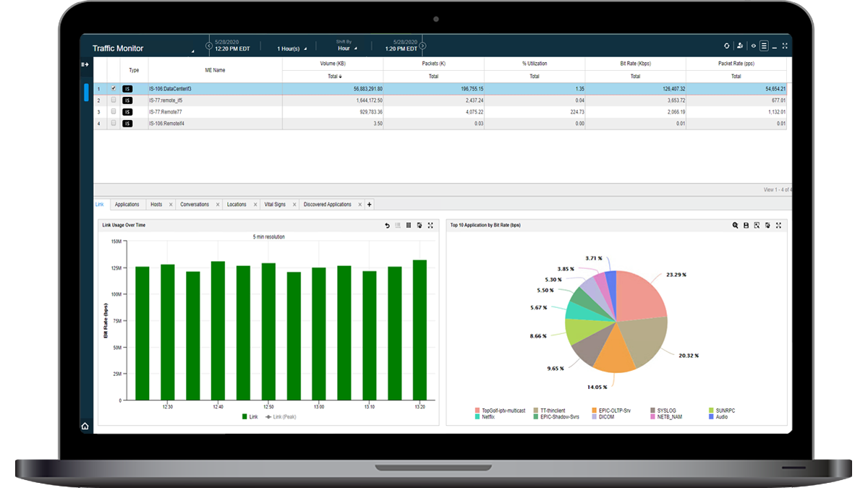Toggle TopGolf-iptv-multicast legend entry

pyautogui.click(x=500, y=411)
